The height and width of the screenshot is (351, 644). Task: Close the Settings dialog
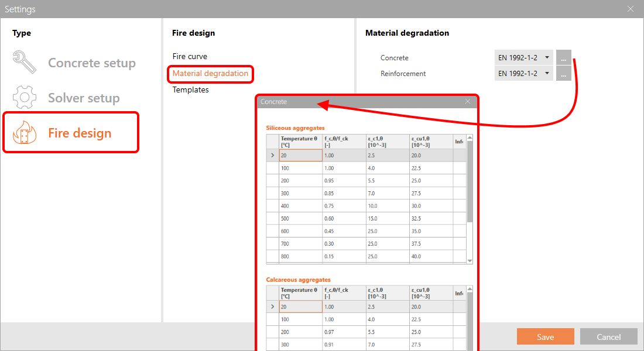pos(630,9)
